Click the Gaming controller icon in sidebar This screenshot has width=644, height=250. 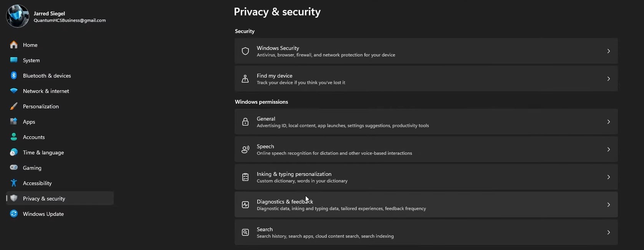point(13,167)
